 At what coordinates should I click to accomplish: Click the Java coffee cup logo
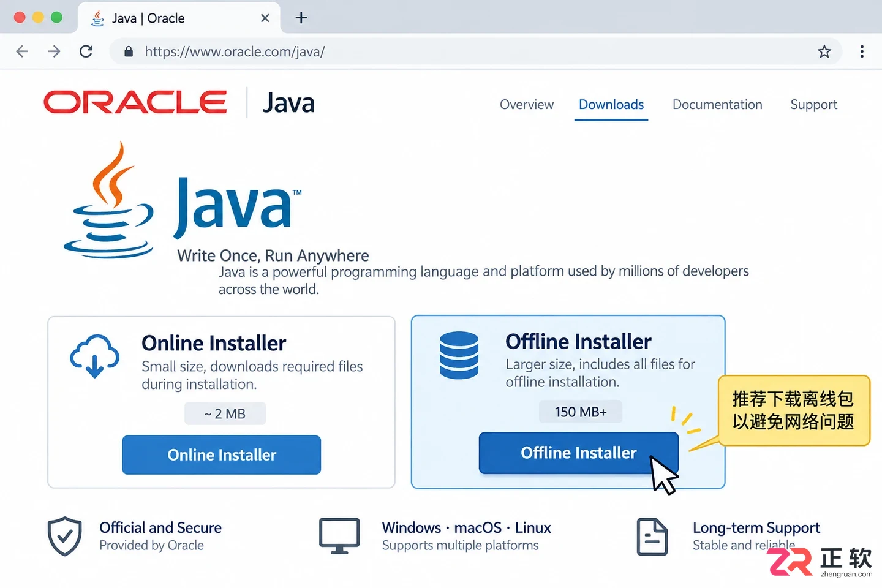pyautogui.click(x=109, y=200)
